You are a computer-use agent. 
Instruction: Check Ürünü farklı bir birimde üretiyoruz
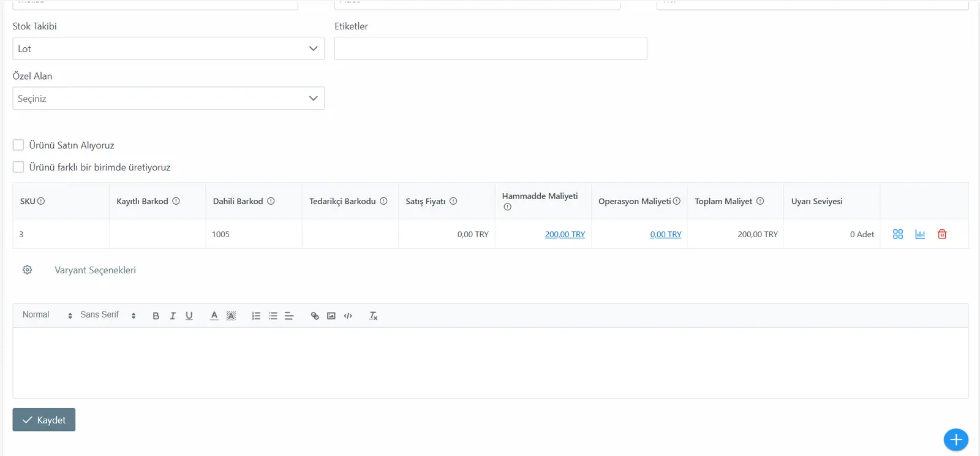[18, 167]
